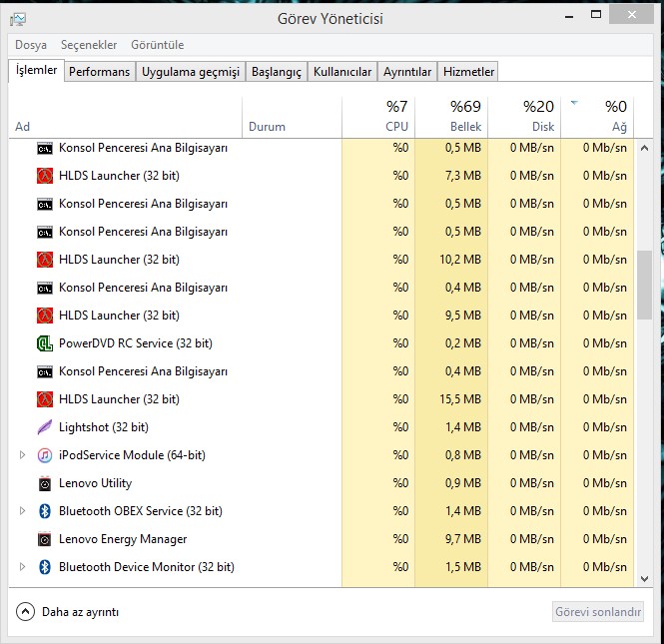The image size is (664, 644).
Task: Click the Görevi sonlandır button
Action: coord(598,612)
